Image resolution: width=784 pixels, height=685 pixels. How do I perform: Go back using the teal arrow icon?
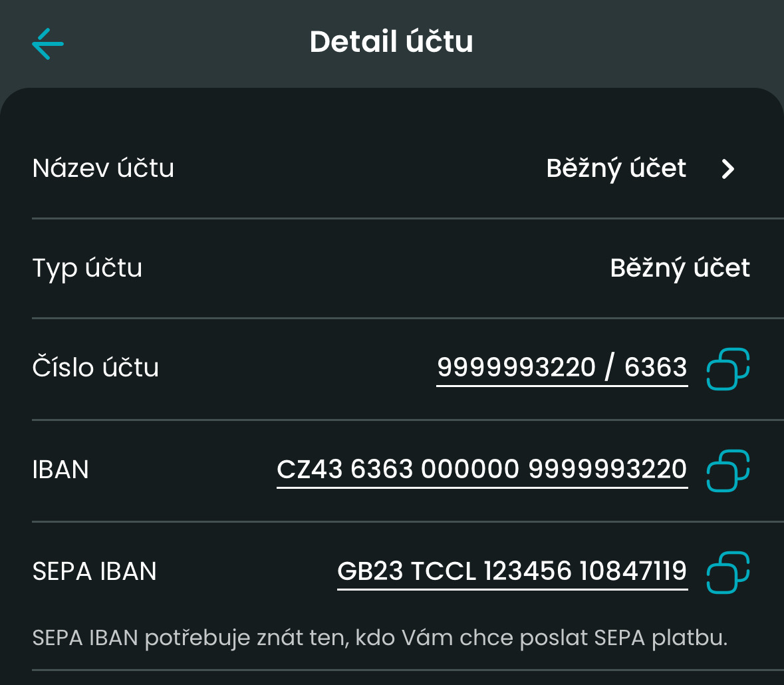click(x=48, y=44)
